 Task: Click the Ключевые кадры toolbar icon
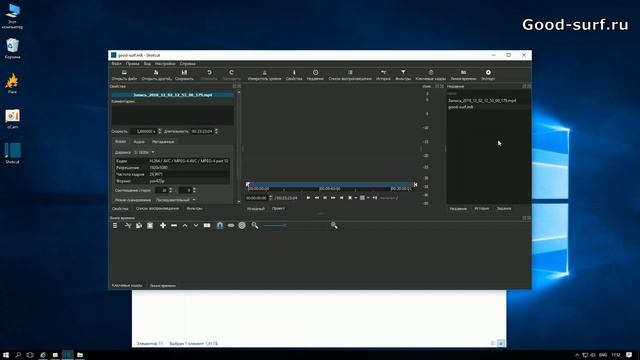point(431,75)
